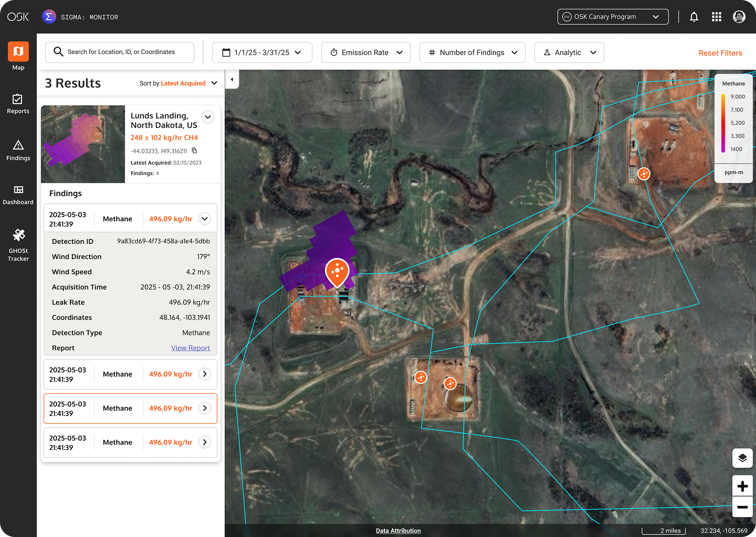756x537 pixels.
Task: Expand the last finding row arrow
Action: click(205, 442)
